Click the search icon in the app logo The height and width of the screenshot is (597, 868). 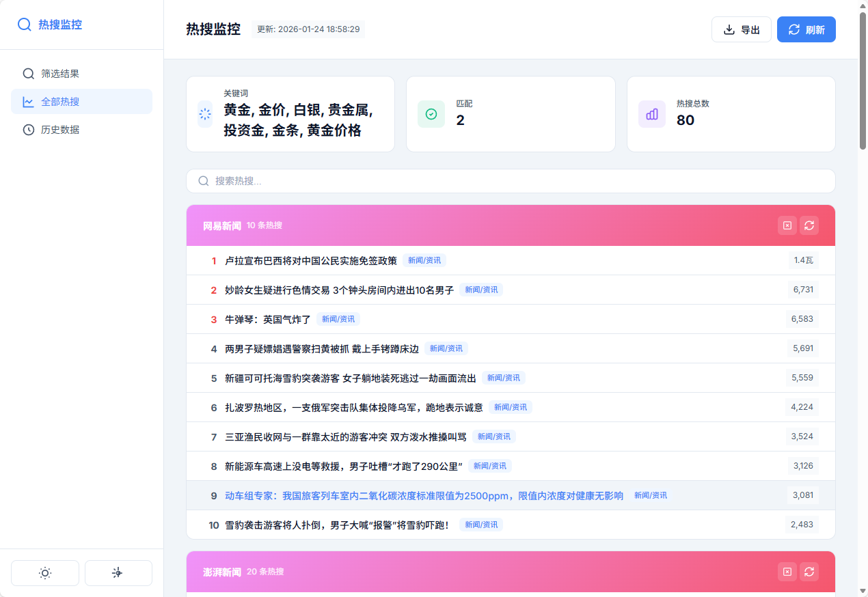(25, 25)
